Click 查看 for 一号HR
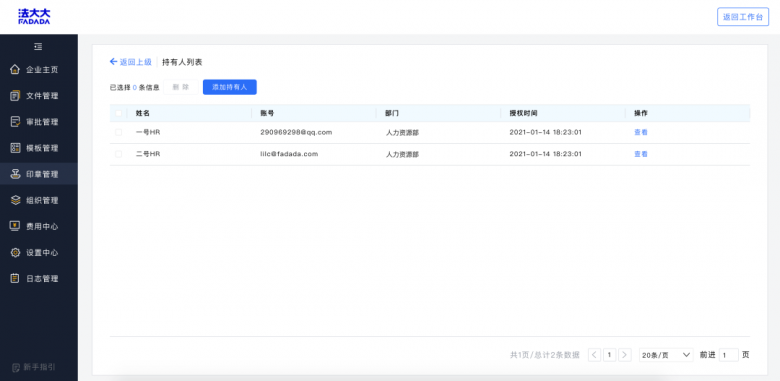780x381 pixels. (641, 132)
